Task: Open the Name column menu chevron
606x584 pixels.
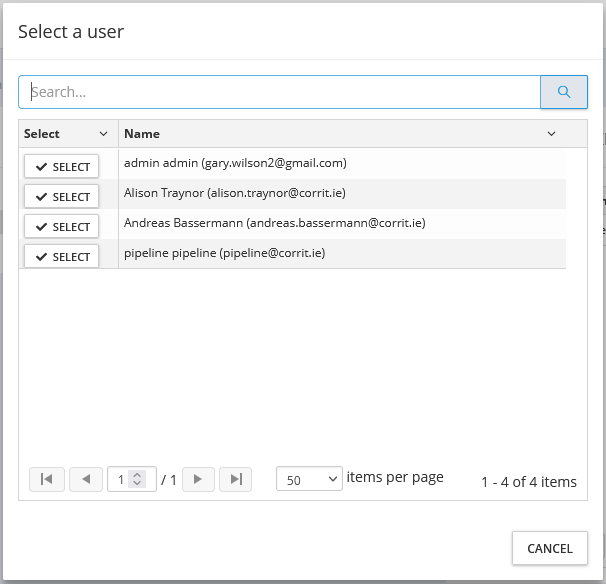Action: [x=551, y=134]
